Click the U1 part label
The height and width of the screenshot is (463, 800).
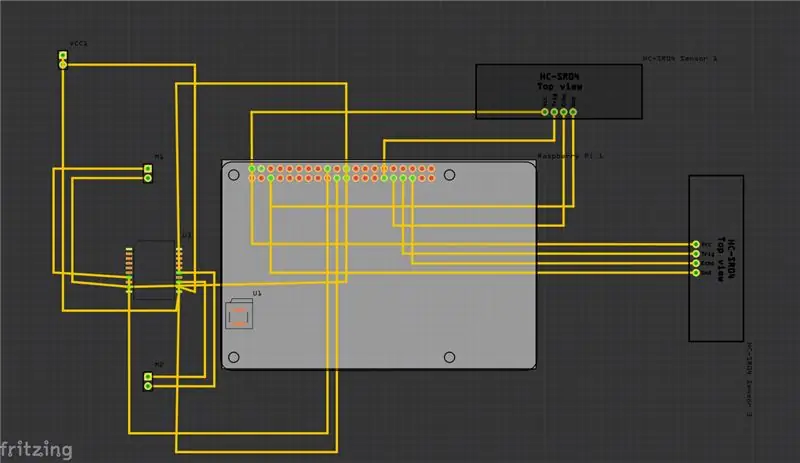point(257,293)
